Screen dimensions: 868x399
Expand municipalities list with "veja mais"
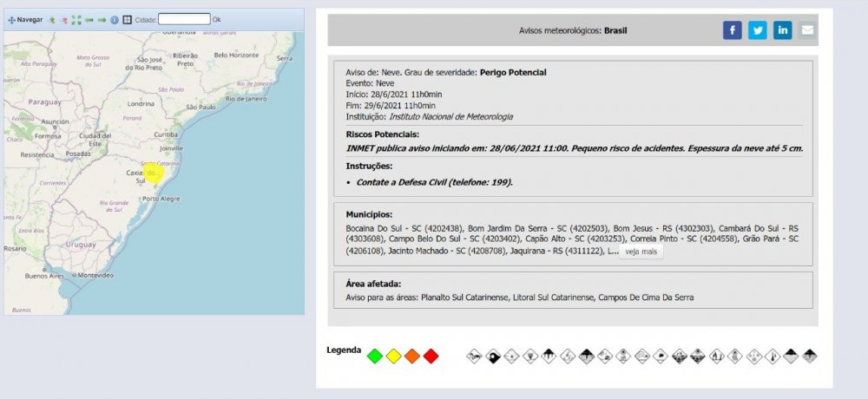tap(641, 252)
